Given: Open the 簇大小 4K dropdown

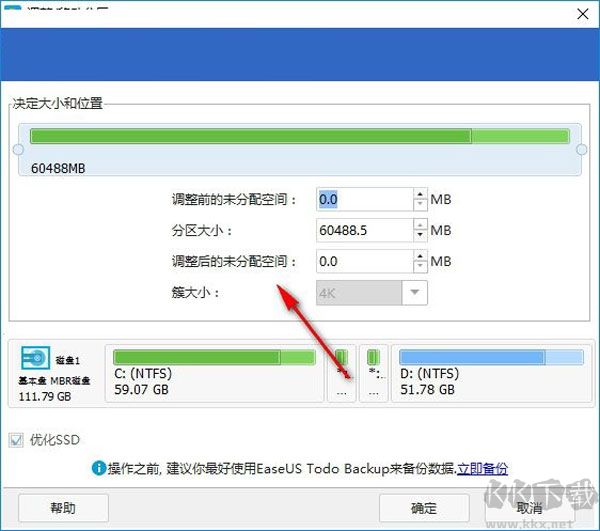Looking at the screenshot, I should click(x=414, y=293).
